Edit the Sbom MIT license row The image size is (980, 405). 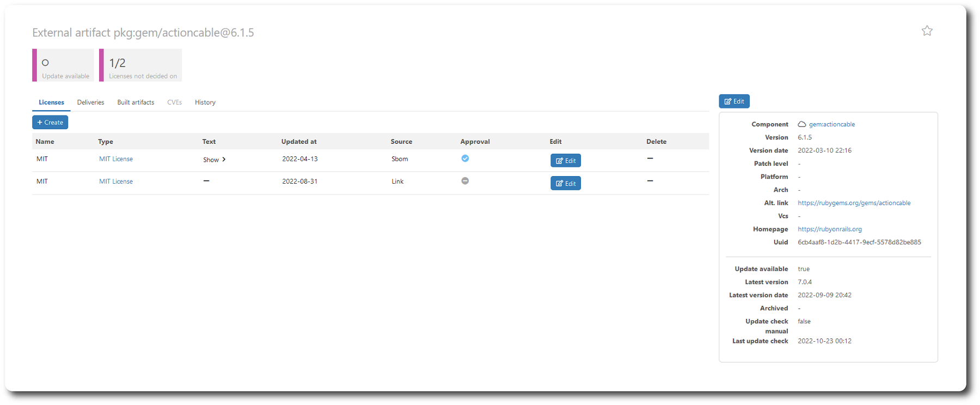click(566, 161)
